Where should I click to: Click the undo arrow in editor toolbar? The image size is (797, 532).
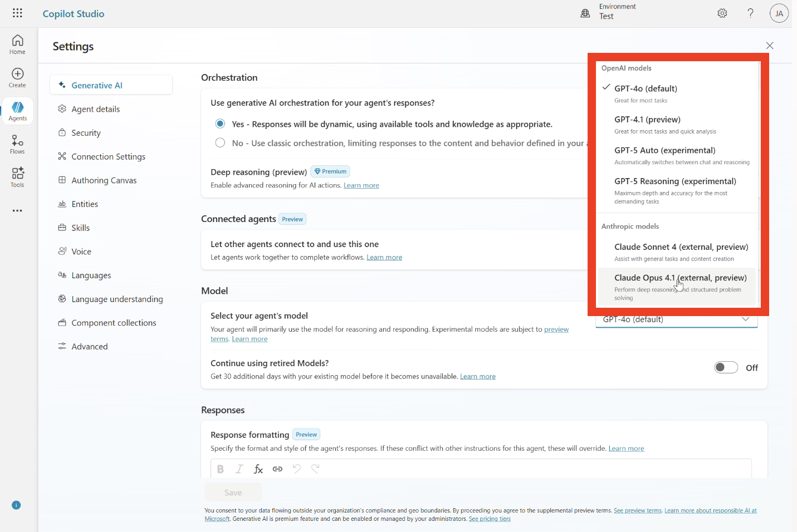(296, 469)
